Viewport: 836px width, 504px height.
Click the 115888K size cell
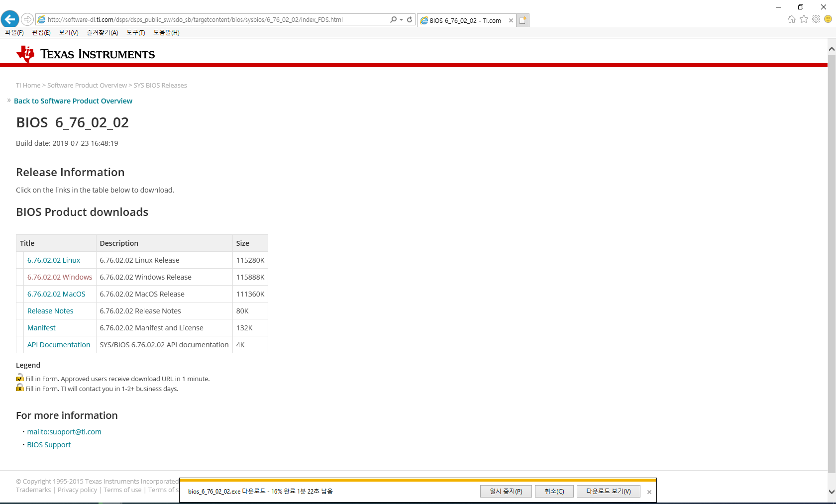click(250, 277)
